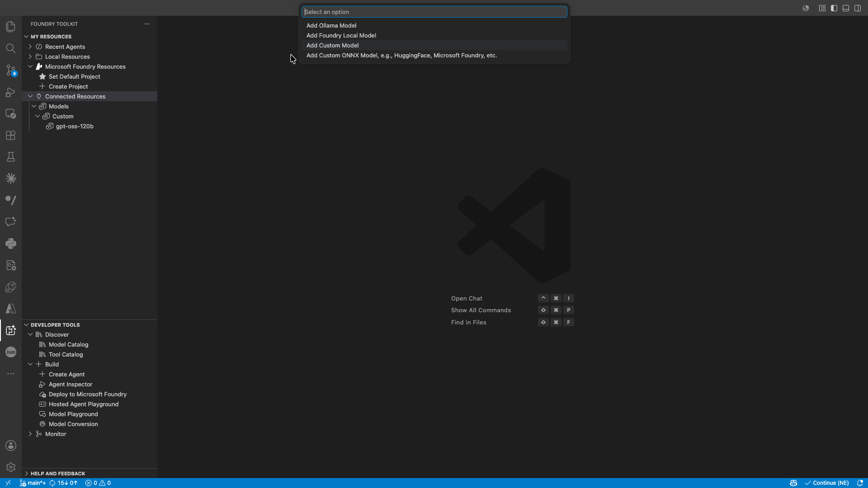
Task: Open Foundry Toolkit more actions ellipsis
Action: coord(147,24)
